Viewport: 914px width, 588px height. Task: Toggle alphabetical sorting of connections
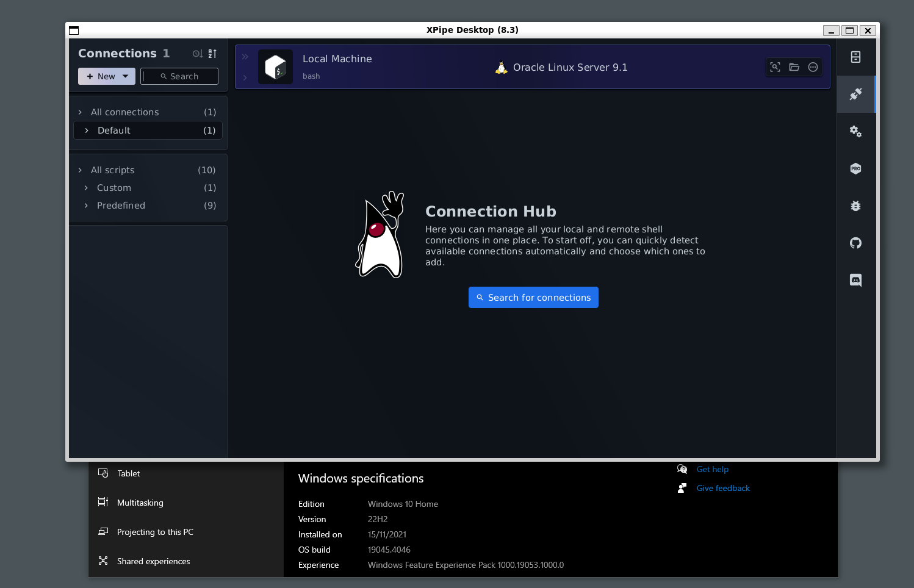click(212, 53)
